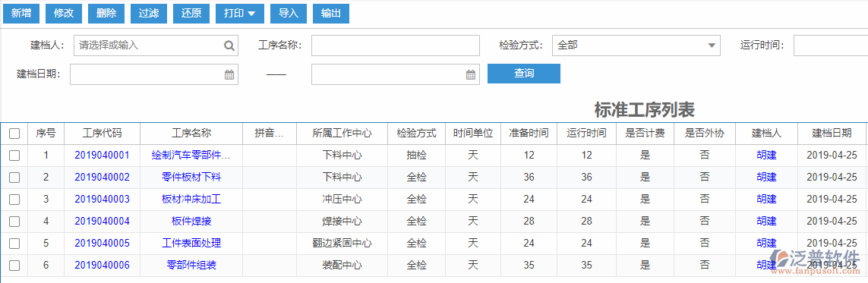Sort by the 工序代码 column header
The image size is (868, 283).
coord(102,134)
